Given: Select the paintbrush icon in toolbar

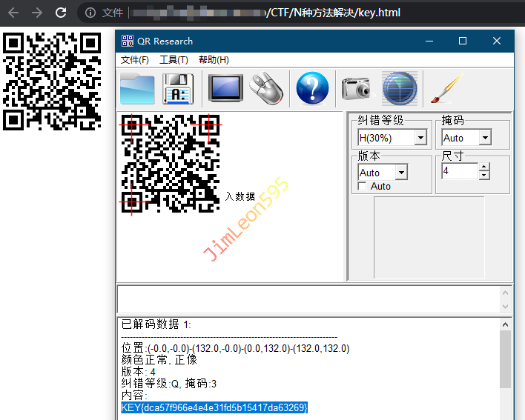Looking at the screenshot, I should pos(444,90).
